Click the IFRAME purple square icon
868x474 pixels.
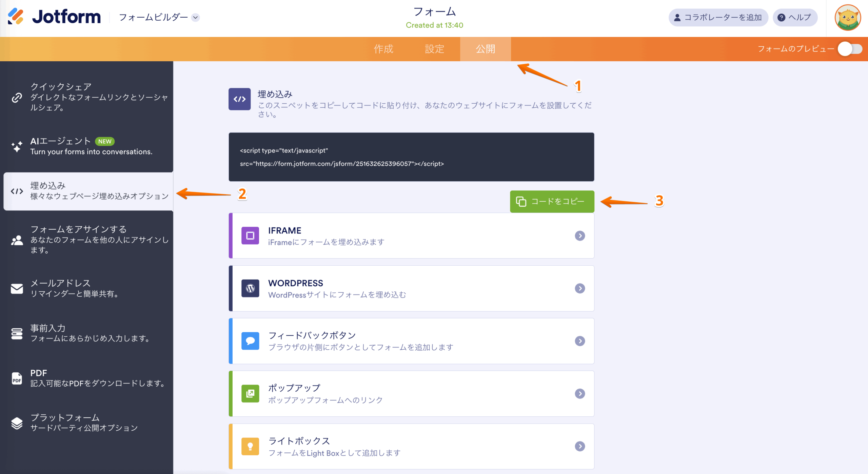250,235
